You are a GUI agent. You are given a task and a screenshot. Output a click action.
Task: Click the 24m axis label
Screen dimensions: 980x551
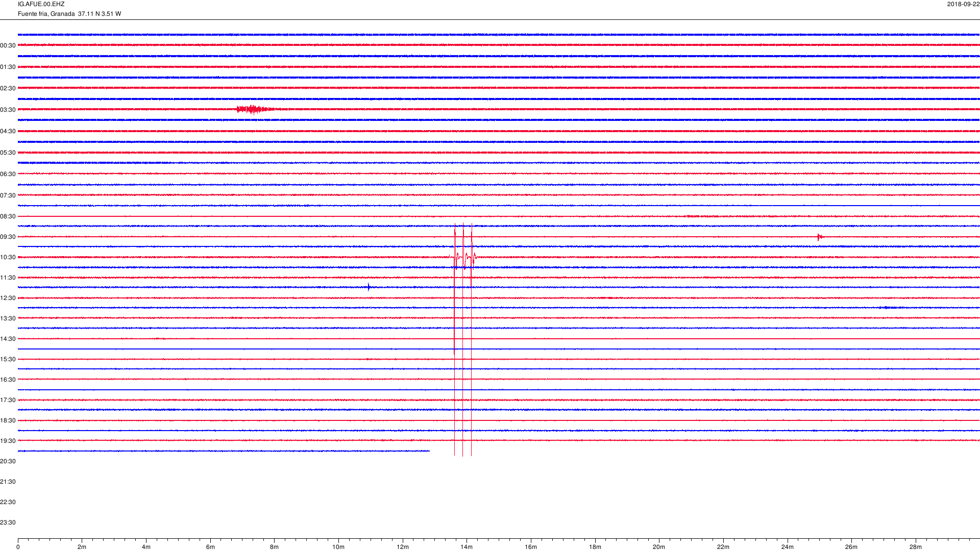click(788, 547)
